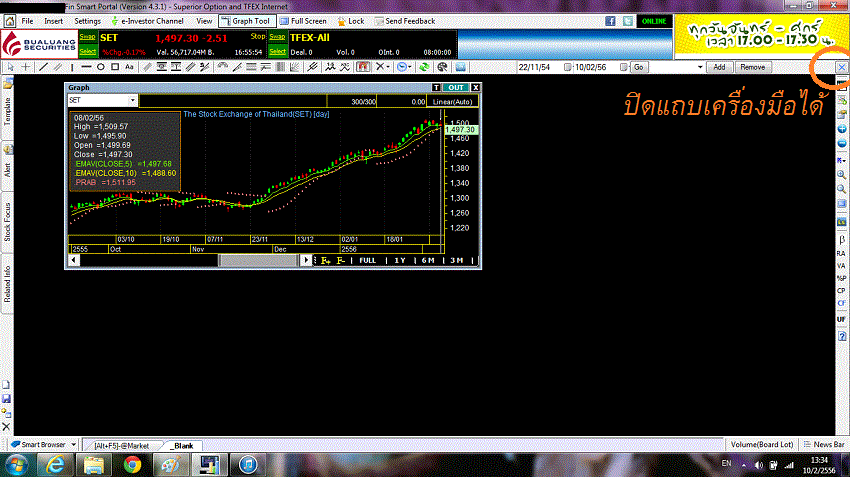Expand the Smart Browser dropdown arrow
Image resolution: width=850 pixels, height=477 pixels.
coord(74,444)
